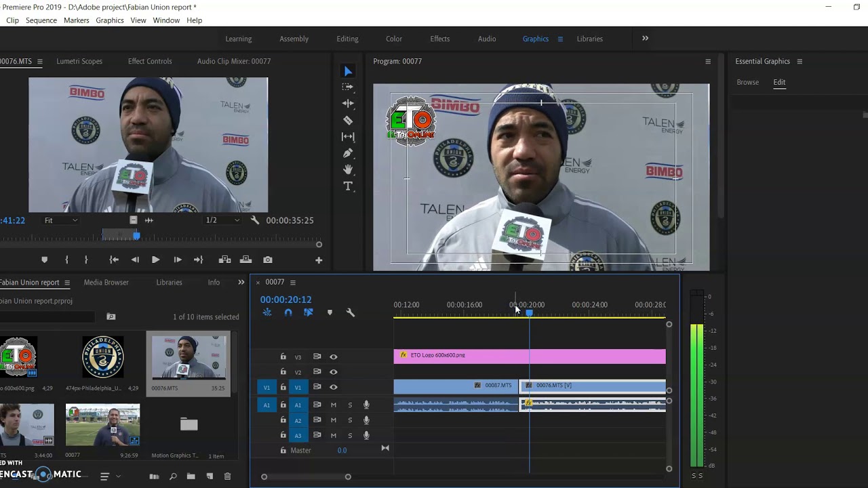This screenshot has width=868, height=488.
Task: Step back one frame in Source monitor
Action: click(x=135, y=260)
